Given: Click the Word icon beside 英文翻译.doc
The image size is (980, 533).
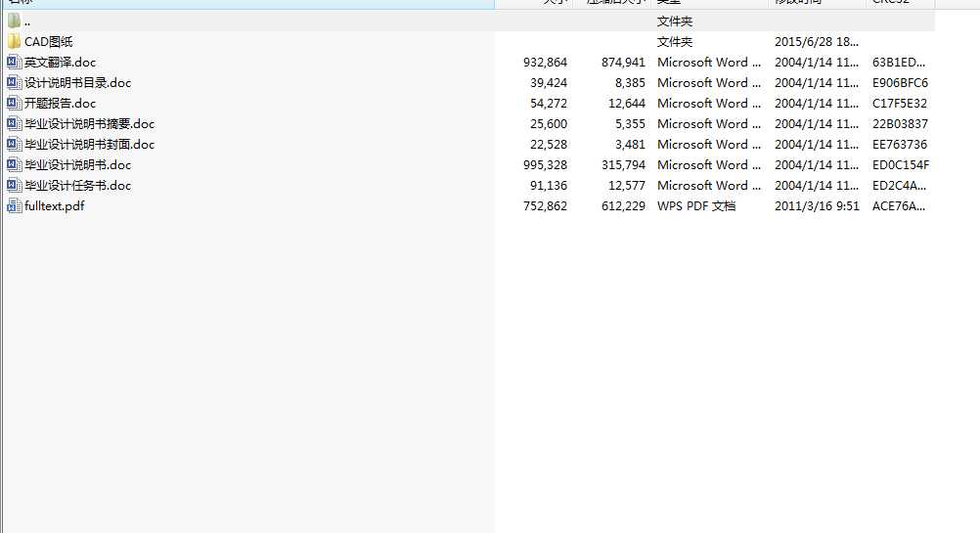Looking at the screenshot, I should [x=14, y=63].
